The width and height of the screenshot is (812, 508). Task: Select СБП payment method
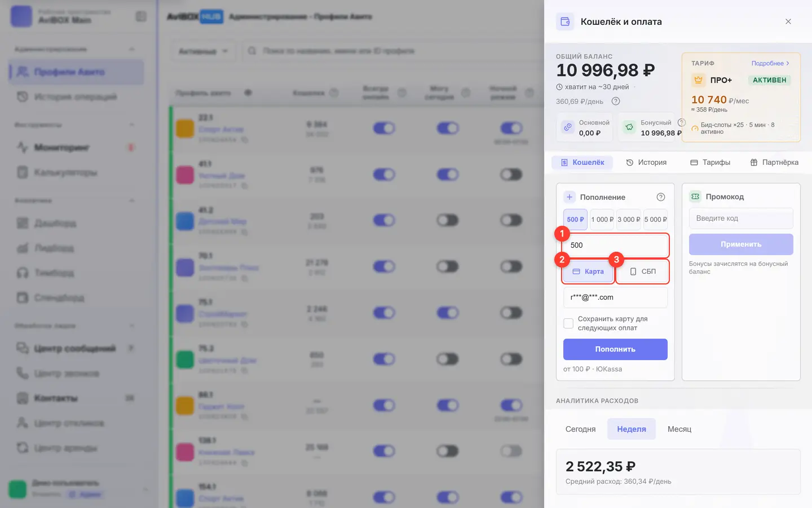(643, 271)
